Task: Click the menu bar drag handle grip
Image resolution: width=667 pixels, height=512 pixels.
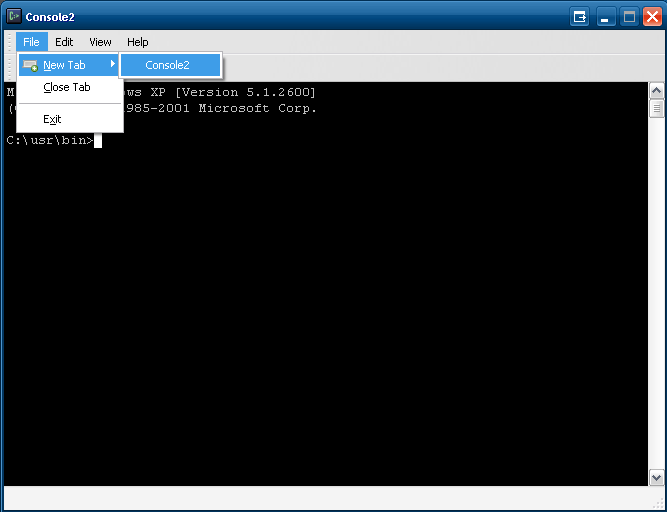Action: 10,42
